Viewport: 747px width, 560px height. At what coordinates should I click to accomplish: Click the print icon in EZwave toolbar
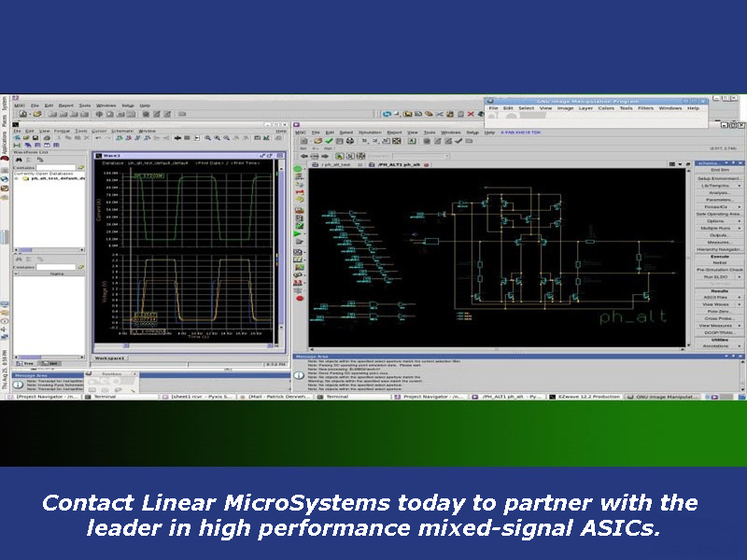(48, 138)
